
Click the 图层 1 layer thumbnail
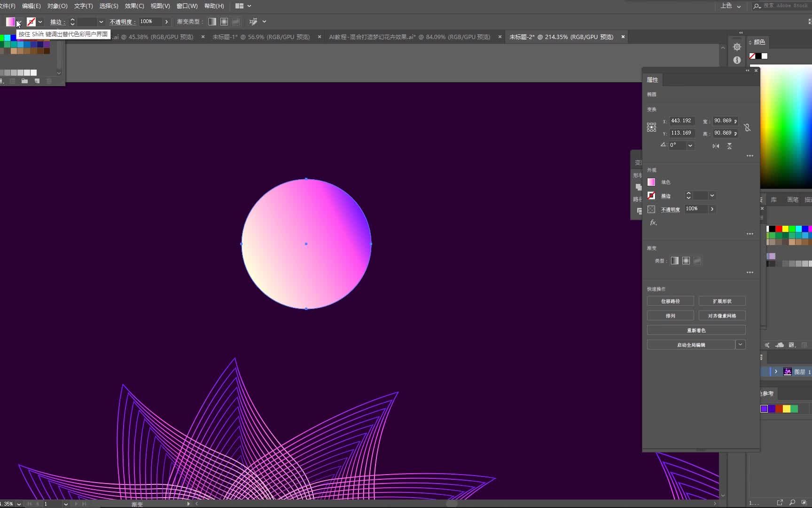tap(788, 372)
